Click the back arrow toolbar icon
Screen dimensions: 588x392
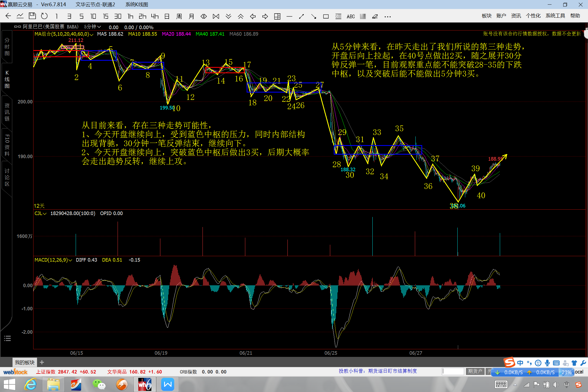[x=8, y=16]
